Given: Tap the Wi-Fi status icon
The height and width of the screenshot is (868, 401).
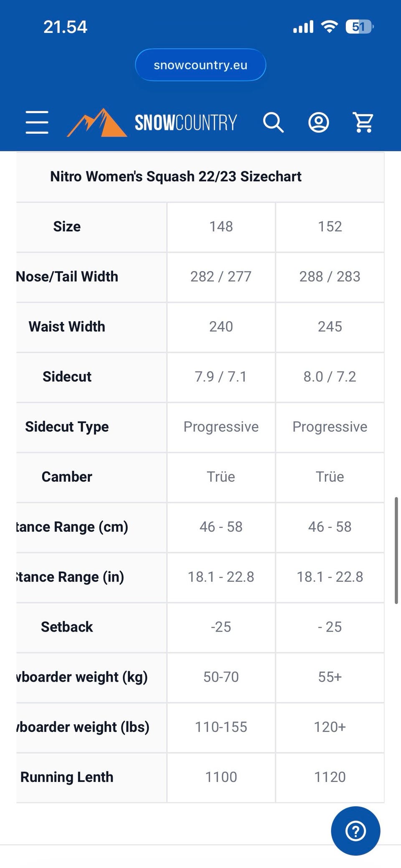Looking at the screenshot, I should point(329,27).
